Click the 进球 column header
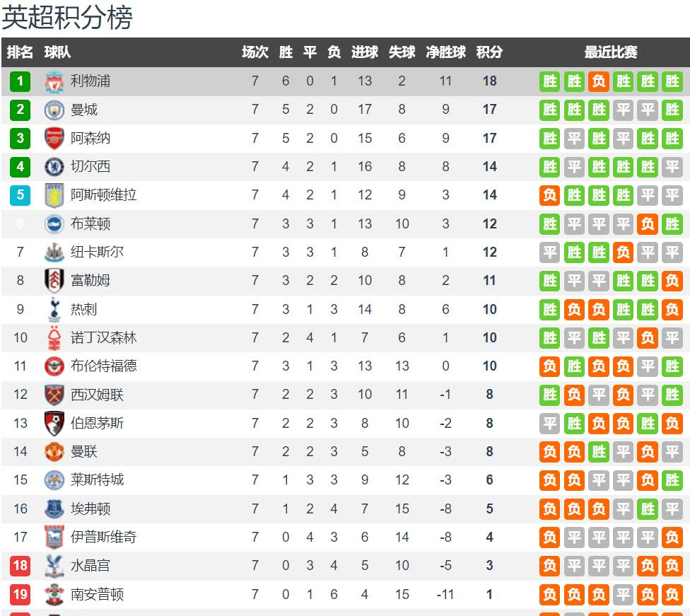This screenshot has width=690, height=616. 364,52
